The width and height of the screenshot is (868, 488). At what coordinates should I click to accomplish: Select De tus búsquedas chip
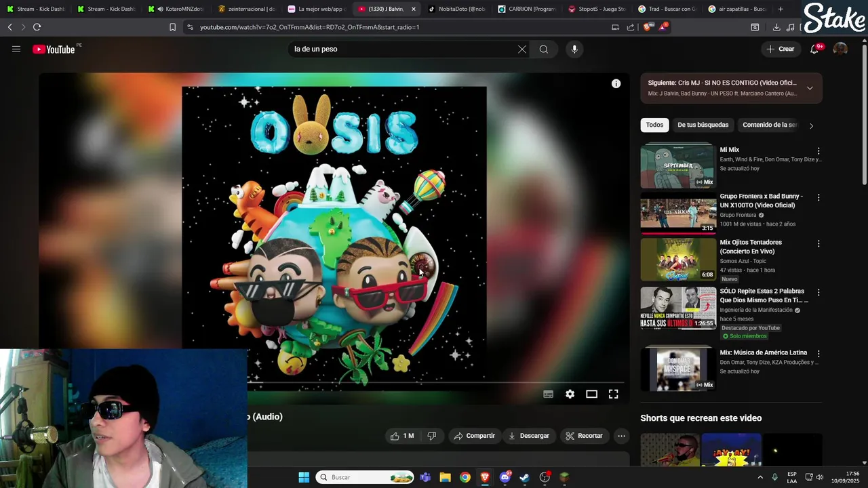703,125
